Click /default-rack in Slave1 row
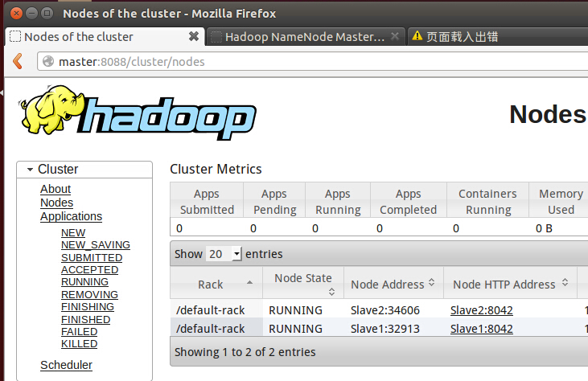Viewport: 588px width, 381px height. 211,329
